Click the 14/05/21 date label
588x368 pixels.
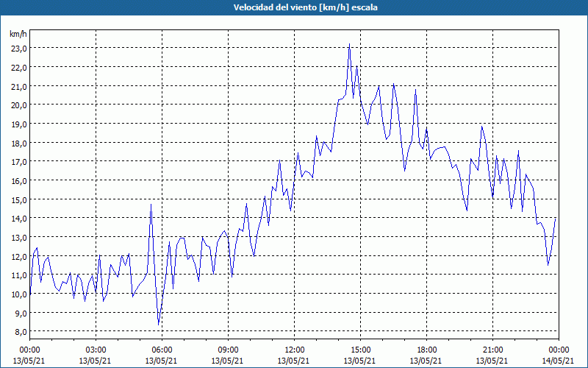(558, 361)
